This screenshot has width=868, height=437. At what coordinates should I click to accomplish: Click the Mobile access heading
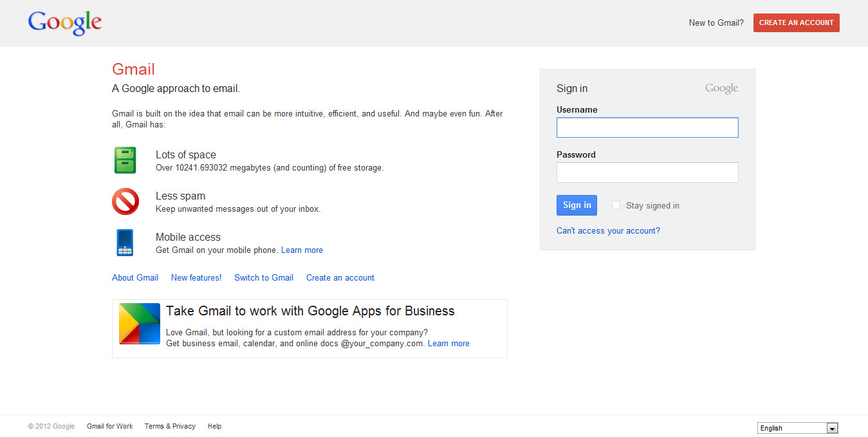[x=188, y=237]
